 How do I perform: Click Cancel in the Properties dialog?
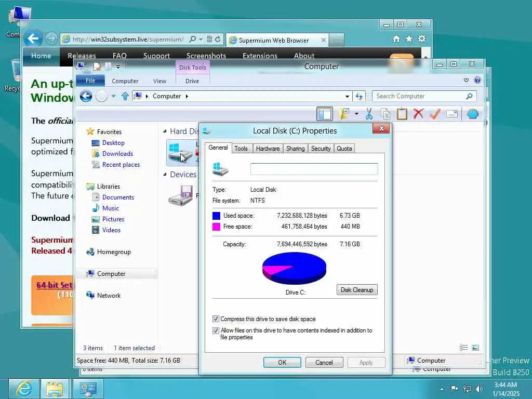tap(324, 362)
